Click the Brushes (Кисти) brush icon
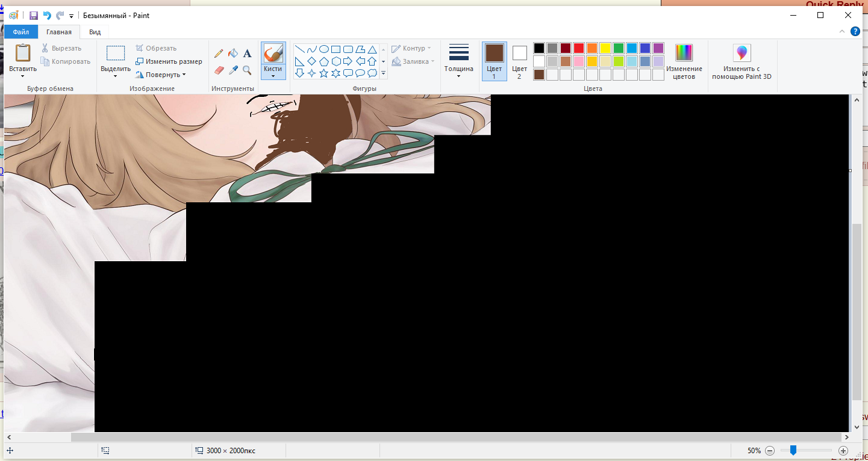Viewport: 868px width, 461px height. point(273,53)
